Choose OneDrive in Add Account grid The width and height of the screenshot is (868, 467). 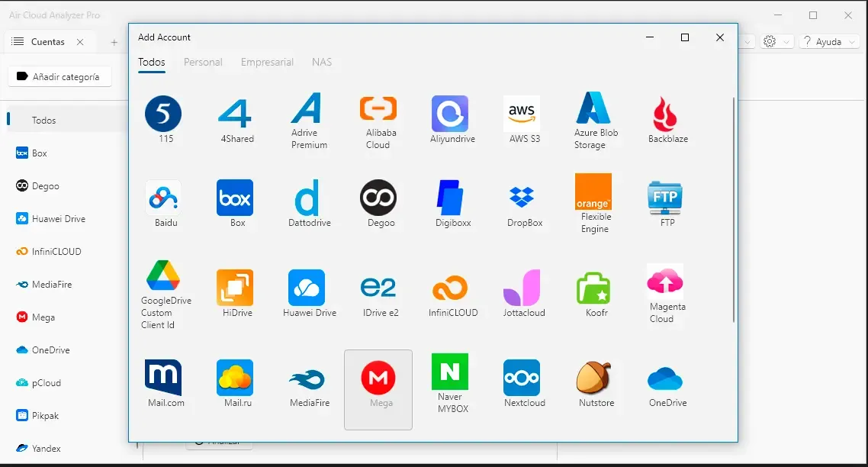tap(665, 378)
